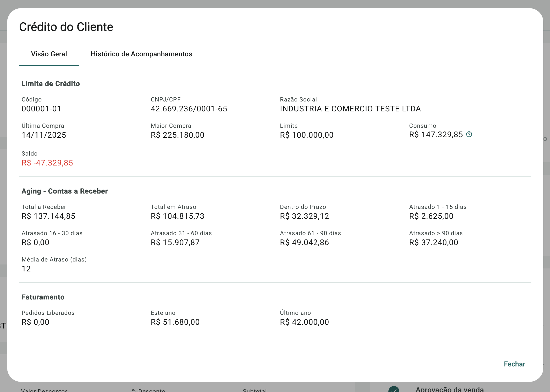Click the Total em Atraso amount
The height and width of the screenshot is (392, 550).
click(177, 216)
